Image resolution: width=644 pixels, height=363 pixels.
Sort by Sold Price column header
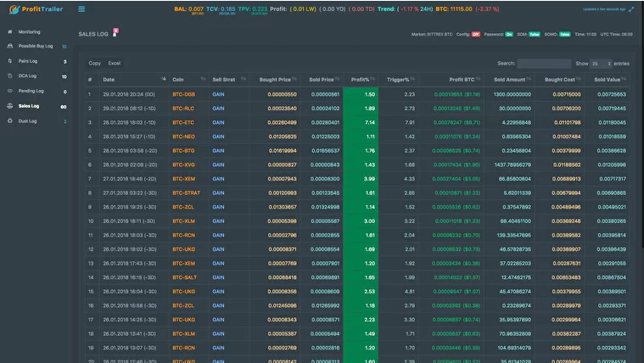322,80
